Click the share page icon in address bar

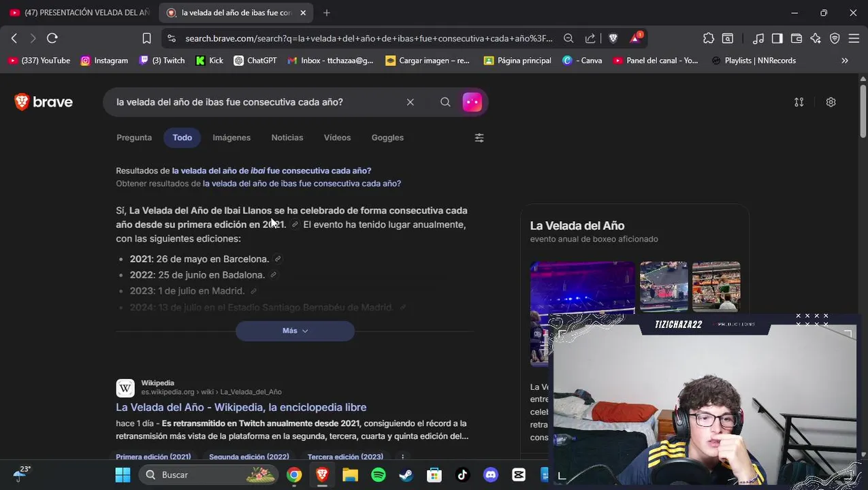590,38
